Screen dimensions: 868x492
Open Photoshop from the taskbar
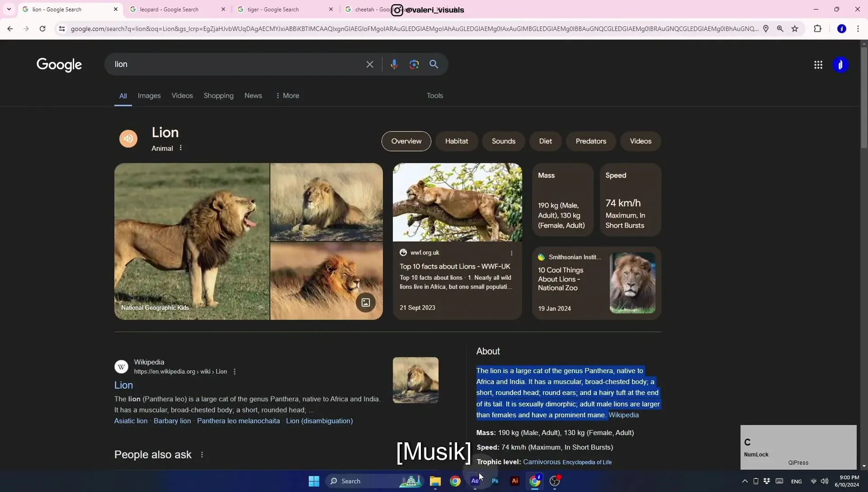(x=495, y=481)
